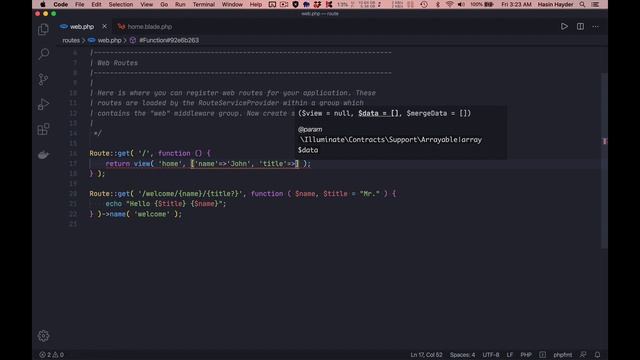Image resolution: width=640 pixels, height=360 pixels.
Task: Open the Run menu
Action: [180, 4]
